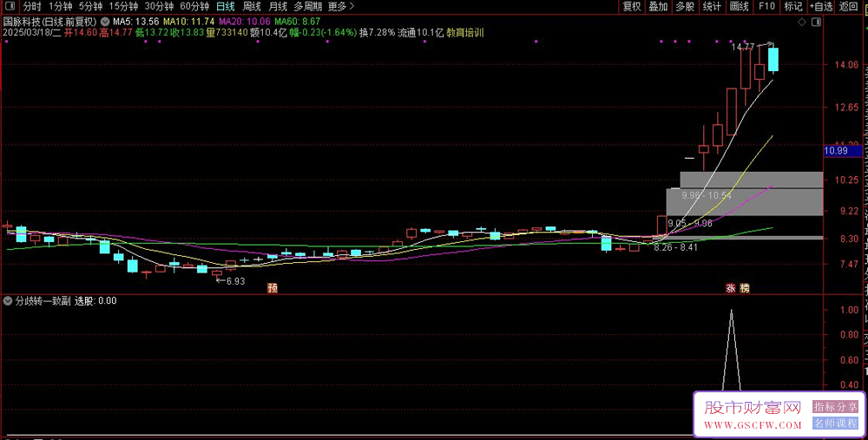Activate the 画线 drawing tool
Screen dimensions: 868x440
point(739,7)
